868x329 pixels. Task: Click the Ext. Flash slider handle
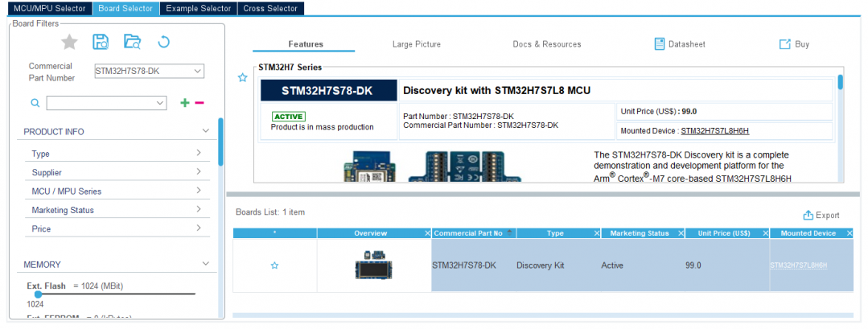click(38, 294)
